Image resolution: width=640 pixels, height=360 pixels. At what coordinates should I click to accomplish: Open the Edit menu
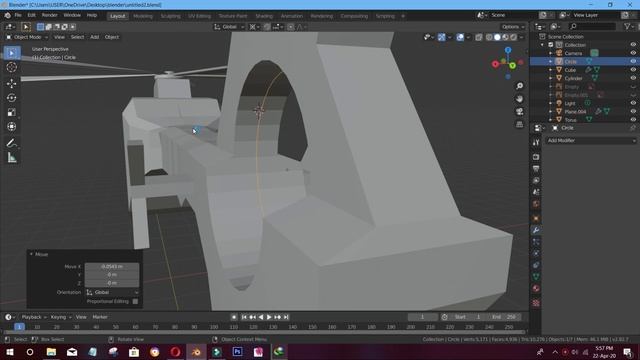pos(31,15)
